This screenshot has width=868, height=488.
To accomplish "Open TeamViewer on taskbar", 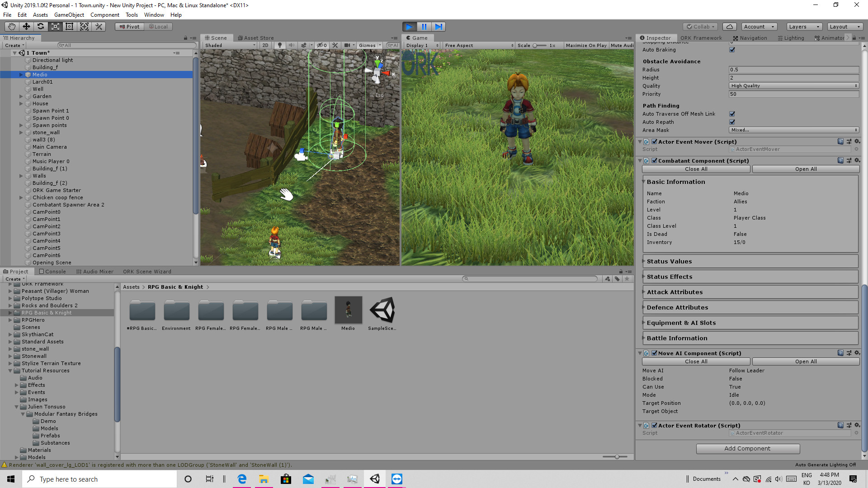I will (x=397, y=479).
